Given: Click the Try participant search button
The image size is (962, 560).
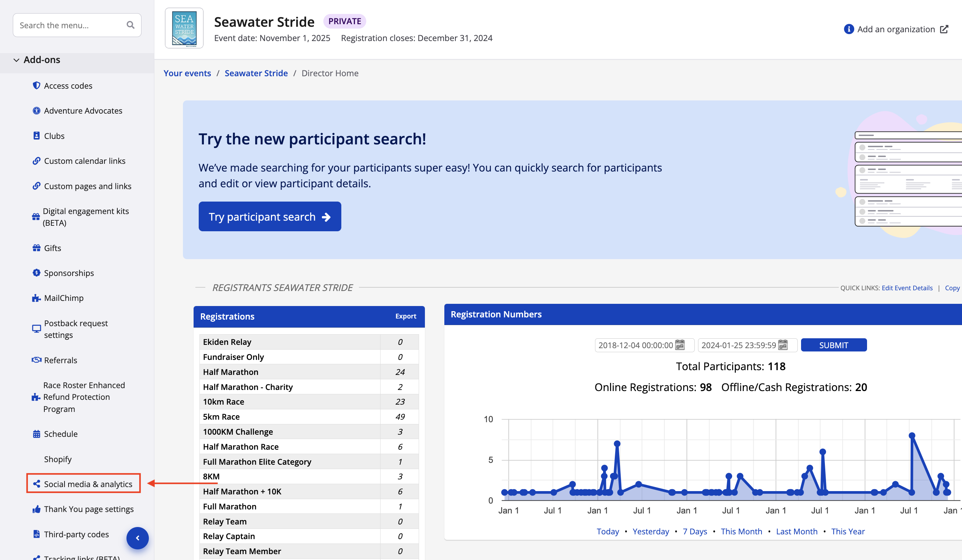Looking at the screenshot, I should pyautogui.click(x=269, y=217).
